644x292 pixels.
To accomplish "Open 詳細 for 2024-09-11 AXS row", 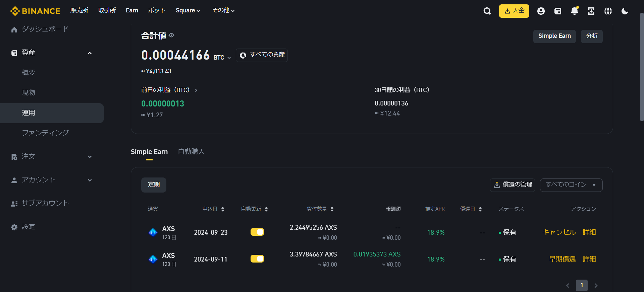I will (x=589, y=259).
